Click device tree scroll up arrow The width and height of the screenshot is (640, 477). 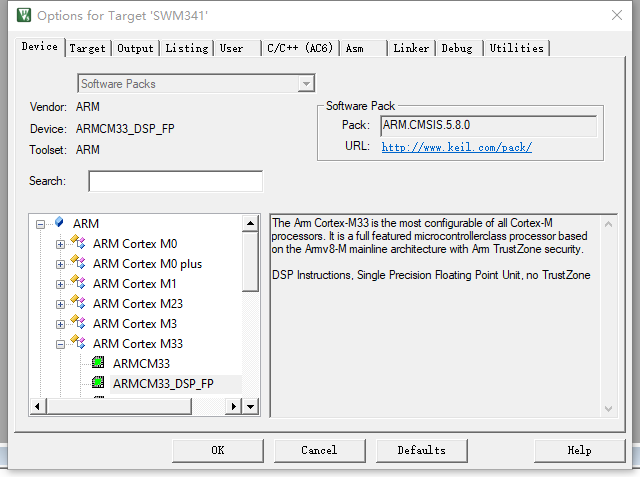point(250,223)
